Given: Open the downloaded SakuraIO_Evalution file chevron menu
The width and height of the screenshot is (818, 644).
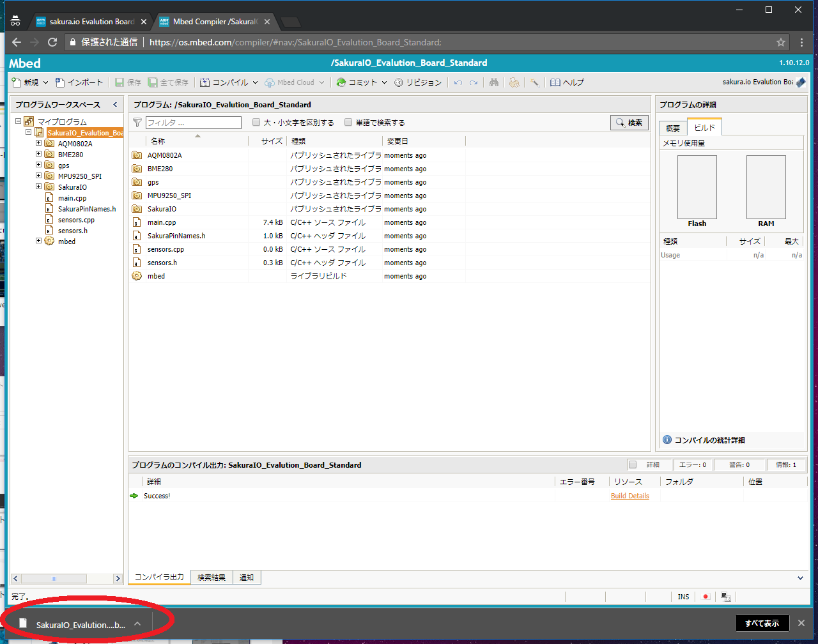Looking at the screenshot, I should [137, 624].
